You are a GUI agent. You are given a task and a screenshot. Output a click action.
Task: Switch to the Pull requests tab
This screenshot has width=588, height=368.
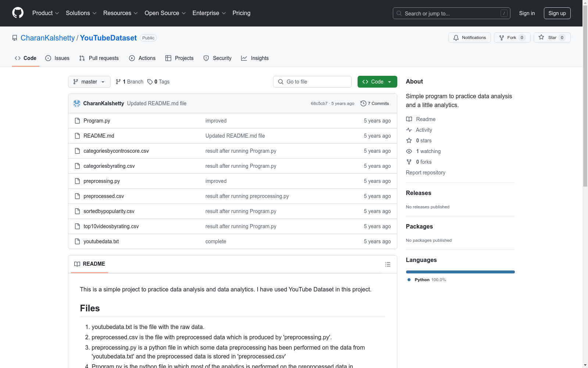[99, 58]
